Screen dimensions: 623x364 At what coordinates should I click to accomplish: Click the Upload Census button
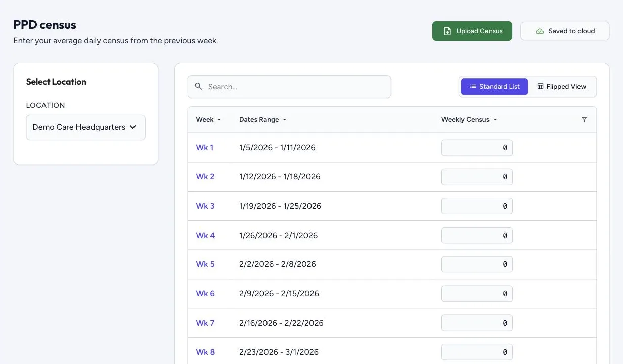[472, 31]
